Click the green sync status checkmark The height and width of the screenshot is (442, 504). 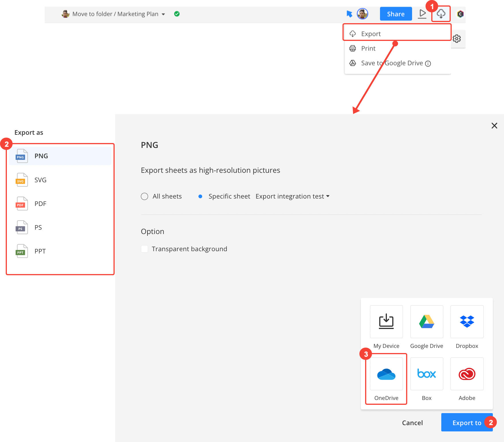[x=177, y=14]
